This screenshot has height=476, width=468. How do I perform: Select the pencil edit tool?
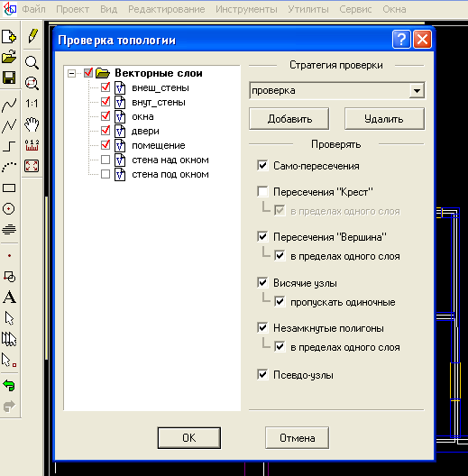point(32,36)
